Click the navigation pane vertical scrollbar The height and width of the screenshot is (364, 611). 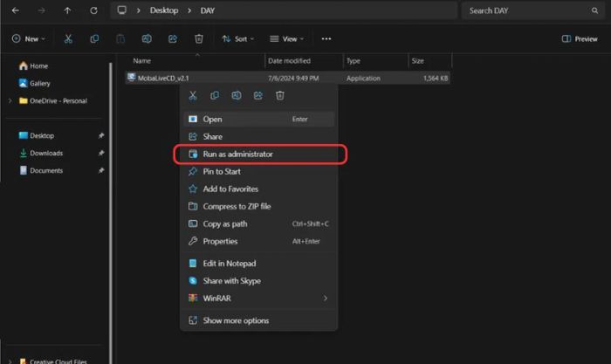click(111, 212)
